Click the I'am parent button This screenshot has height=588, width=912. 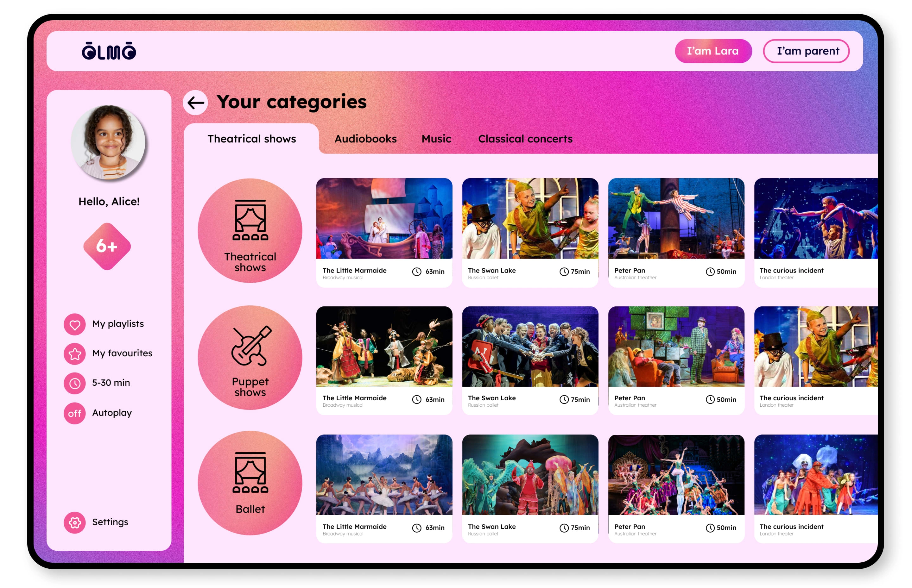coord(807,51)
